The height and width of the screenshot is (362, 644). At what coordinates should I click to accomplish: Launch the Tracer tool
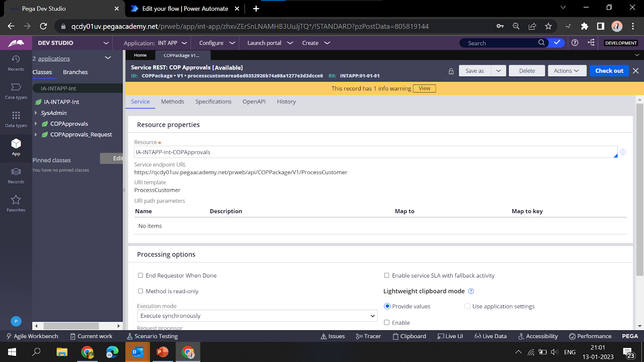368,336
